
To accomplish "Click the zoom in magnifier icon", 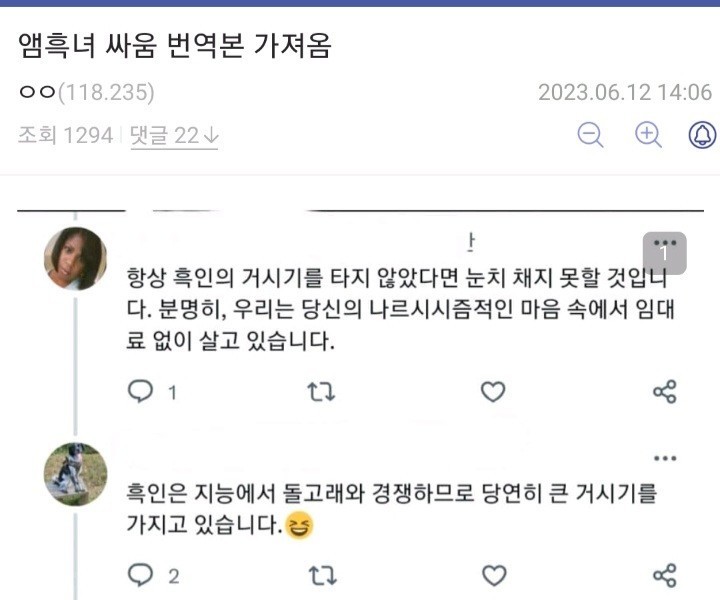I will tap(649, 135).
